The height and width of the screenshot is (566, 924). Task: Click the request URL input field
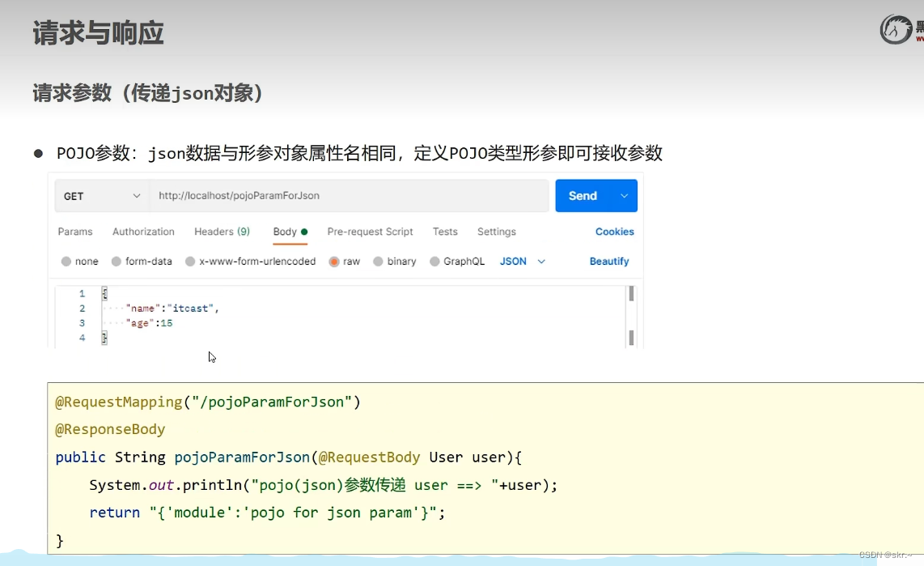(x=348, y=195)
